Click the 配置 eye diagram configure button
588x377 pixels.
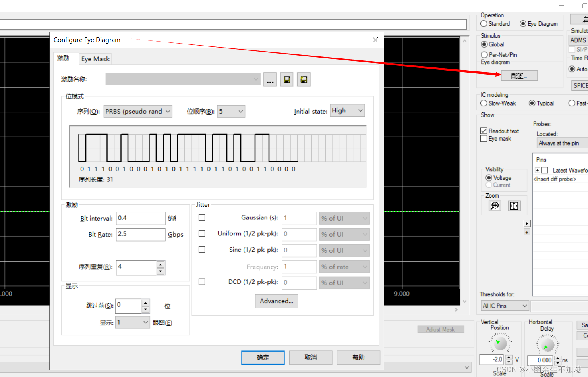point(519,75)
